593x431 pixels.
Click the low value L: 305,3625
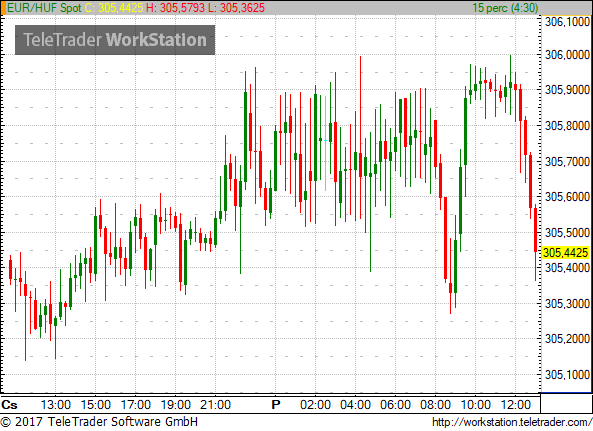[x=236, y=8]
